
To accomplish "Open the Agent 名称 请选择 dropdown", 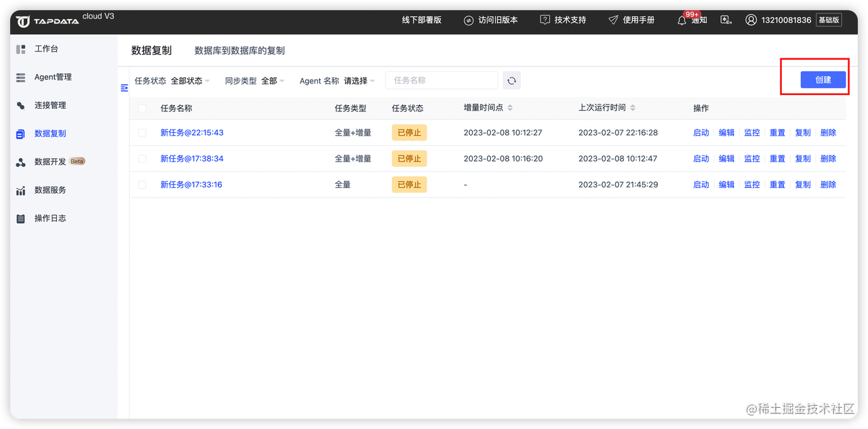I will pos(359,81).
